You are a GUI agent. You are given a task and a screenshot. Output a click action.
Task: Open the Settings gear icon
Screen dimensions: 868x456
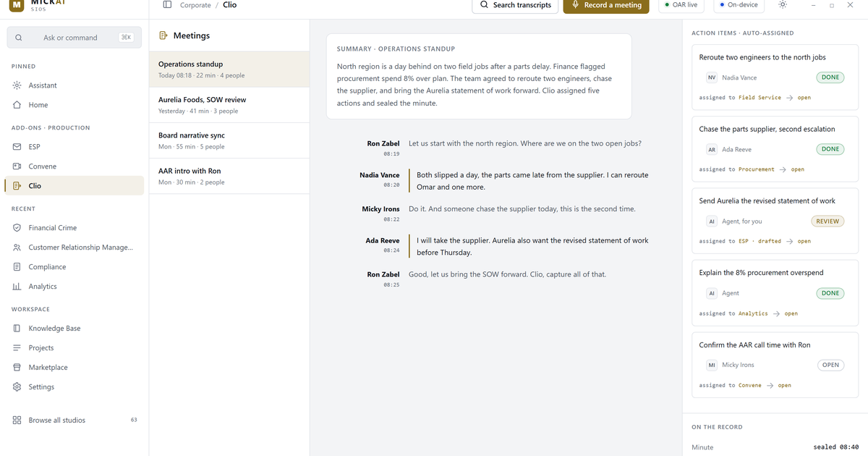(x=17, y=387)
